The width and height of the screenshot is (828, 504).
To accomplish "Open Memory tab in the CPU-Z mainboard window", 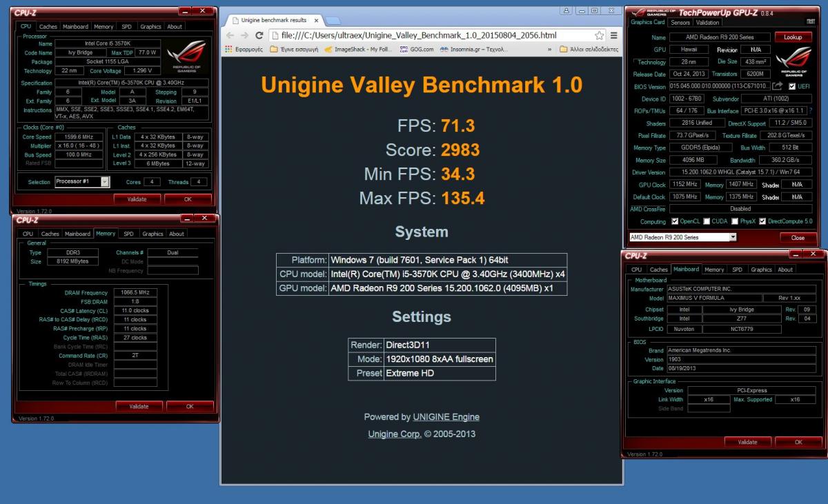I will (714, 270).
